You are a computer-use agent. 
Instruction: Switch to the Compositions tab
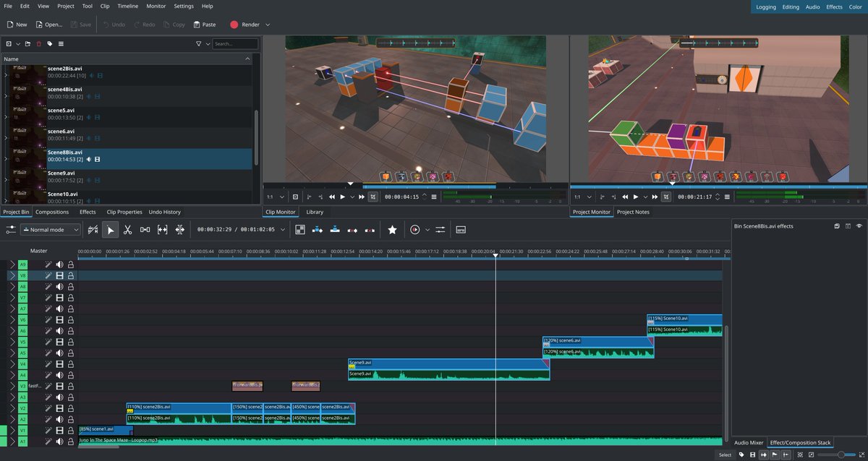pyautogui.click(x=52, y=212)
